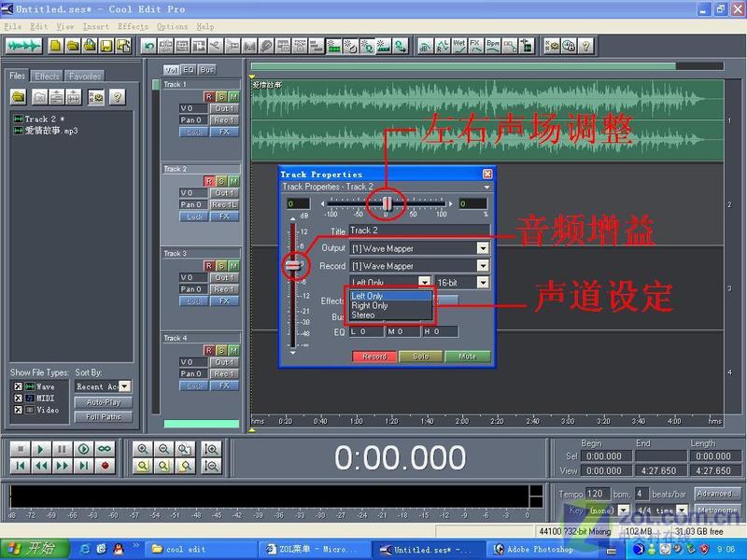The width and height of the screenshot is (747, 560).
Task: Click the Stop button in transport
Action: pos(20,449)
